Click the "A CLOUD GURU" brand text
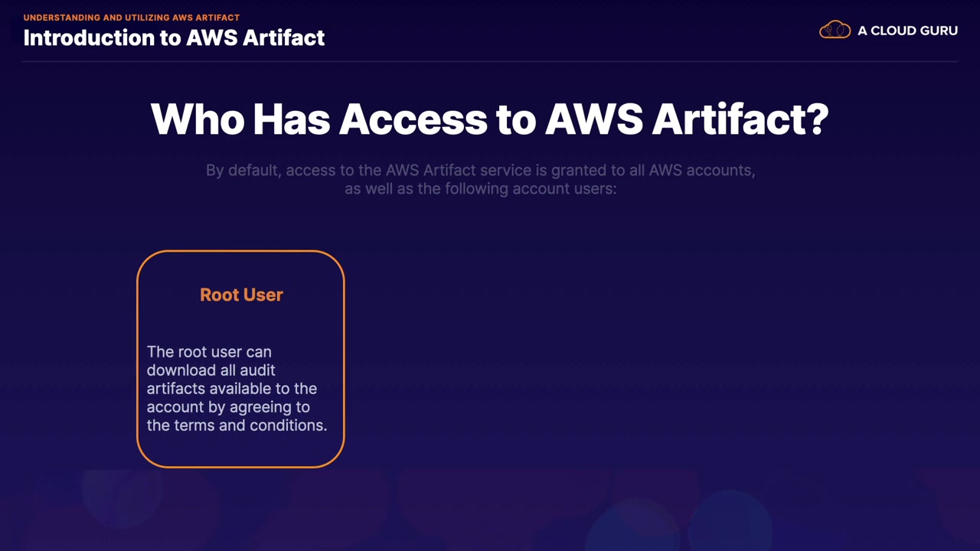 [907, 31]
